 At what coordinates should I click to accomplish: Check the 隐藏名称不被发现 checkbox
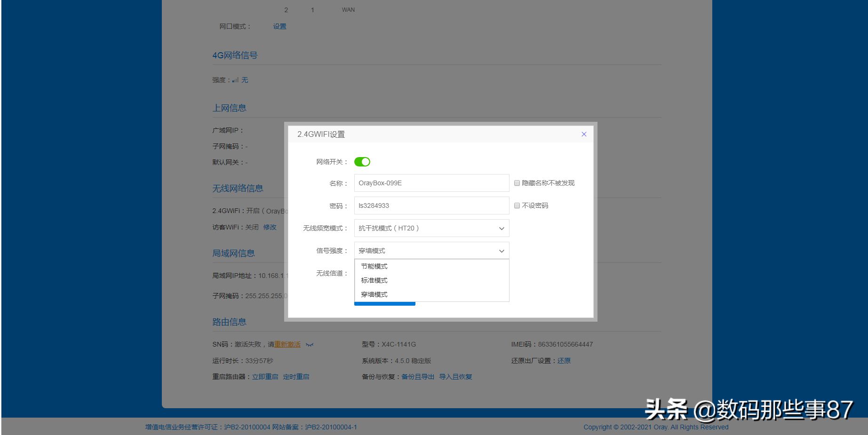click(517, 183)
